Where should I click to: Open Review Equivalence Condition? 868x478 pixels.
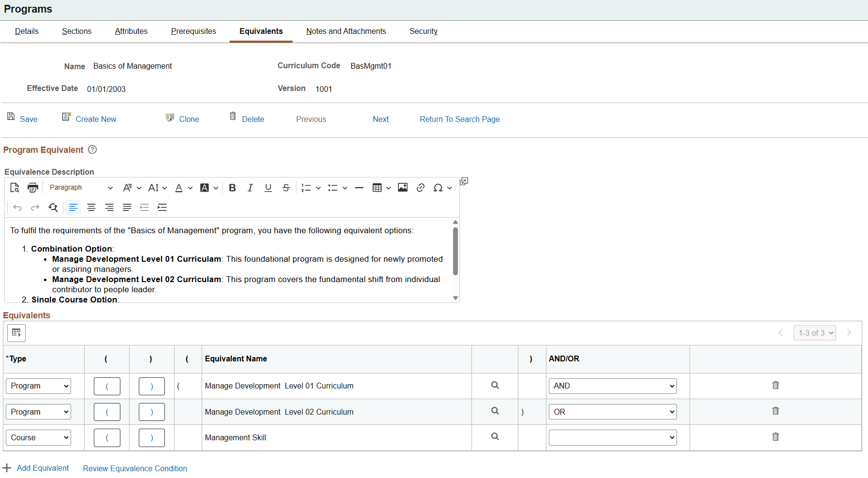[135, 468]
